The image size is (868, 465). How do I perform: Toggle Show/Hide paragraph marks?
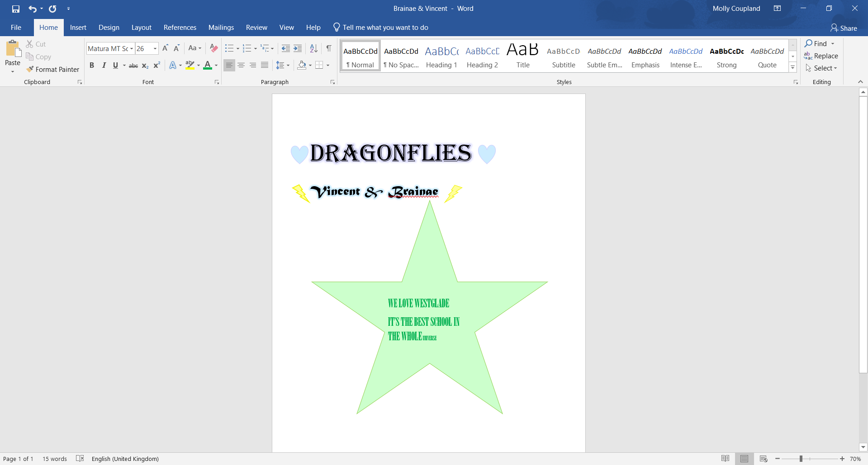coord(329,48)
